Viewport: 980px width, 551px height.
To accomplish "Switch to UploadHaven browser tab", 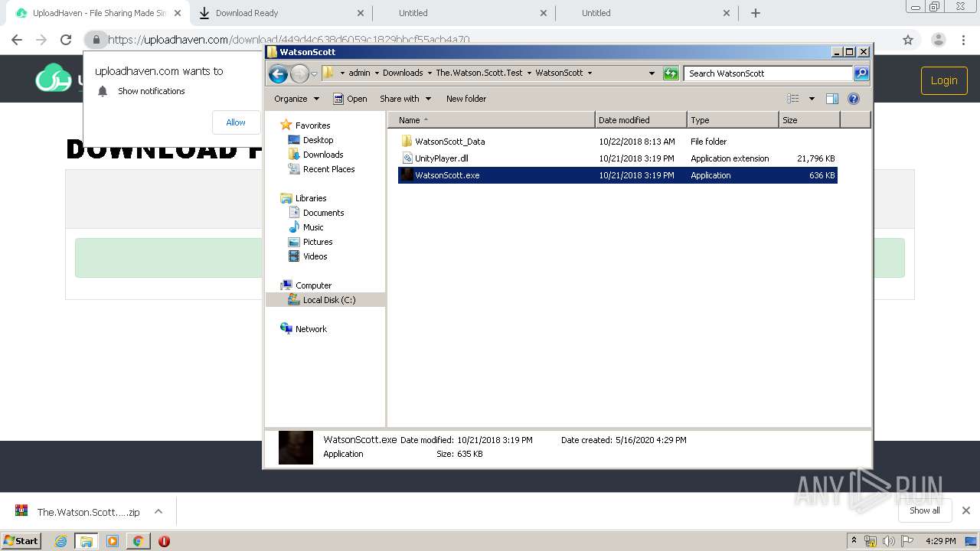I will [98, 13].
